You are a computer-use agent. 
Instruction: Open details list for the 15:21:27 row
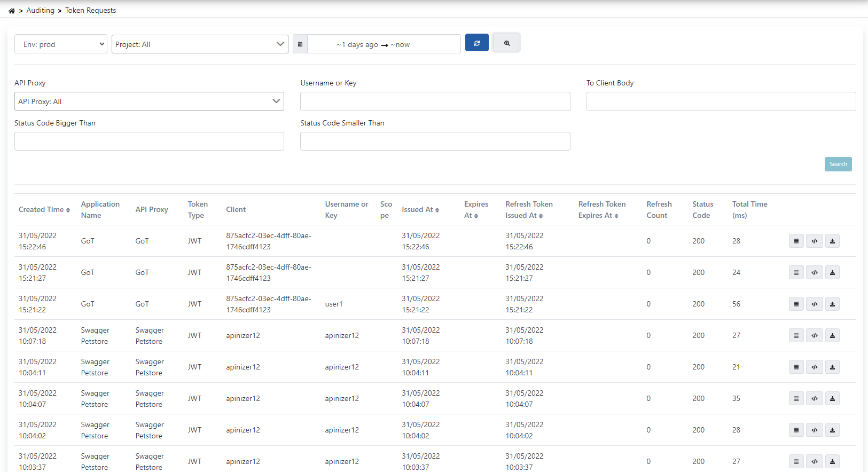796,272
